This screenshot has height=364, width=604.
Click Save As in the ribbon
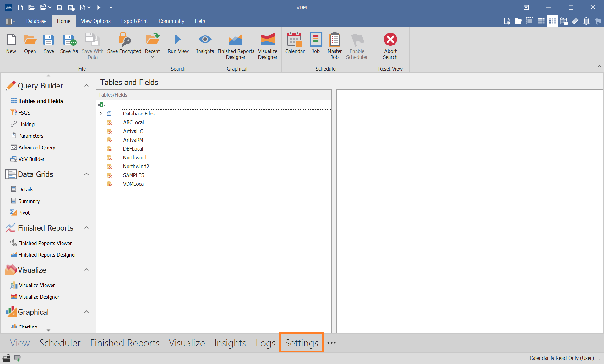[69, 44]
